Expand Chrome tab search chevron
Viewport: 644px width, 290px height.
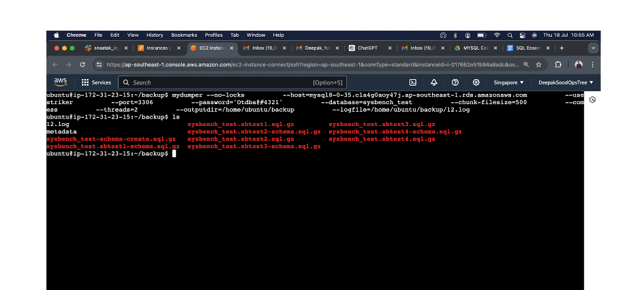click(x=593, y=48)
